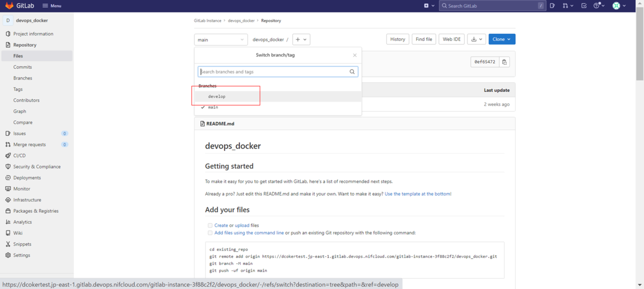Check the 'Add files using command line' checkbox
The image size is (644, 289).
coord(210,233)
